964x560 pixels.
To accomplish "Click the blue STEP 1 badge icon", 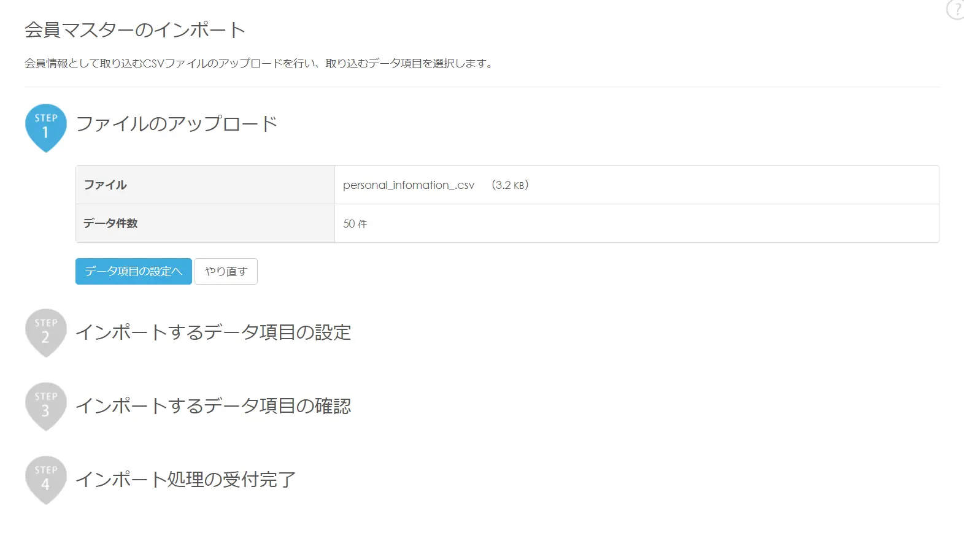I will pyautogui.click(x=45, y=128).
